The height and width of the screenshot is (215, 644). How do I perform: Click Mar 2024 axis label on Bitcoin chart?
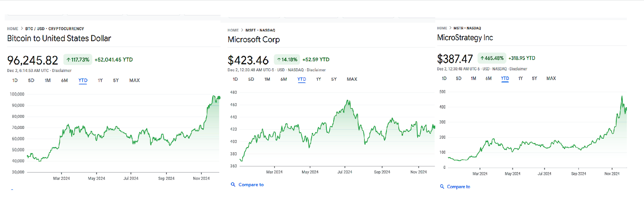tap(62, 178)
